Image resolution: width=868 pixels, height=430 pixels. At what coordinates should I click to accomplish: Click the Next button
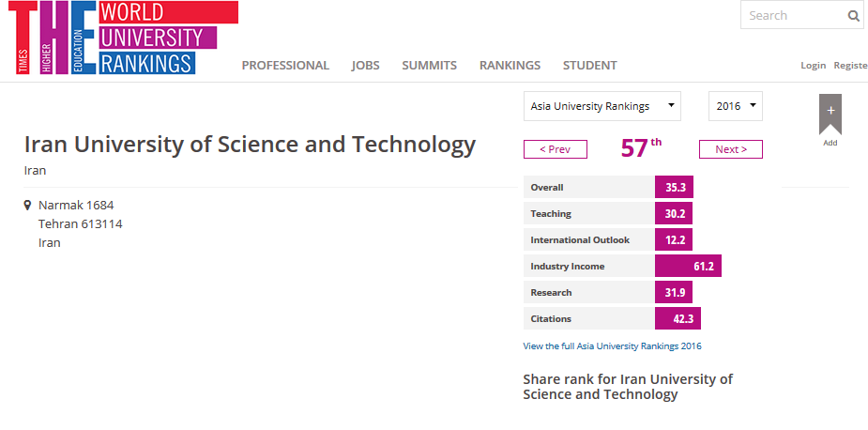(731, 149)
